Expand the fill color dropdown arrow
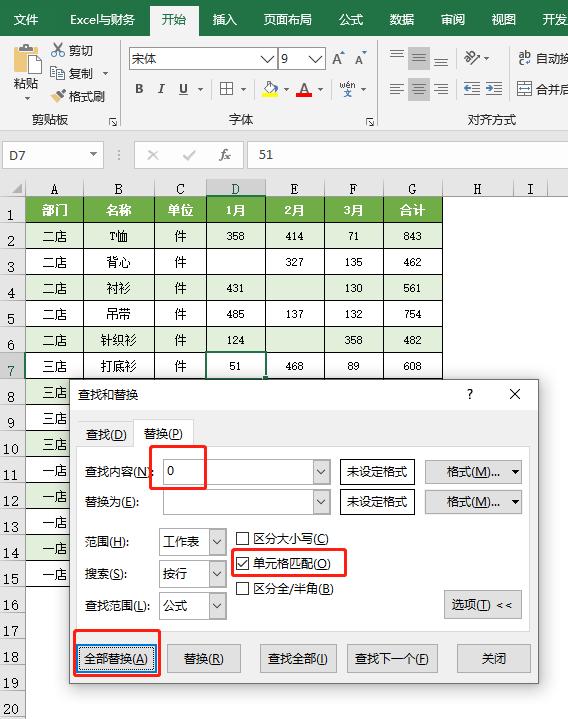 tap(287, 89)
